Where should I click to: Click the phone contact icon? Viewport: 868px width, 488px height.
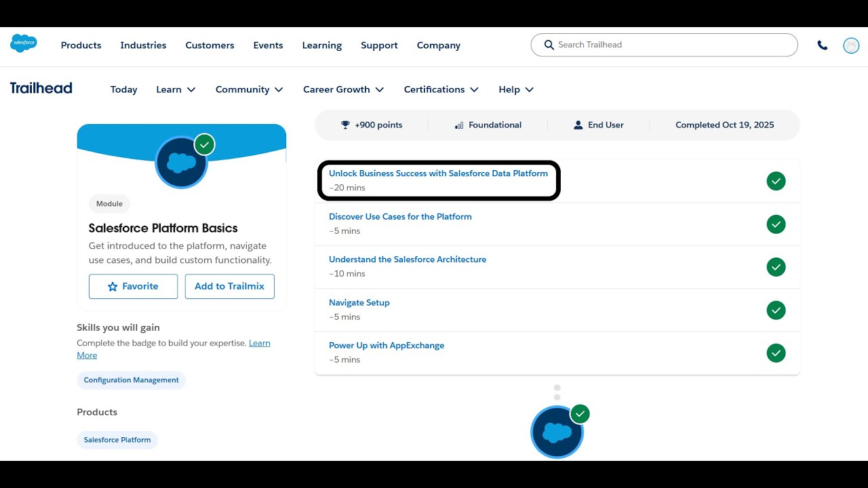[x=823, y=45]
